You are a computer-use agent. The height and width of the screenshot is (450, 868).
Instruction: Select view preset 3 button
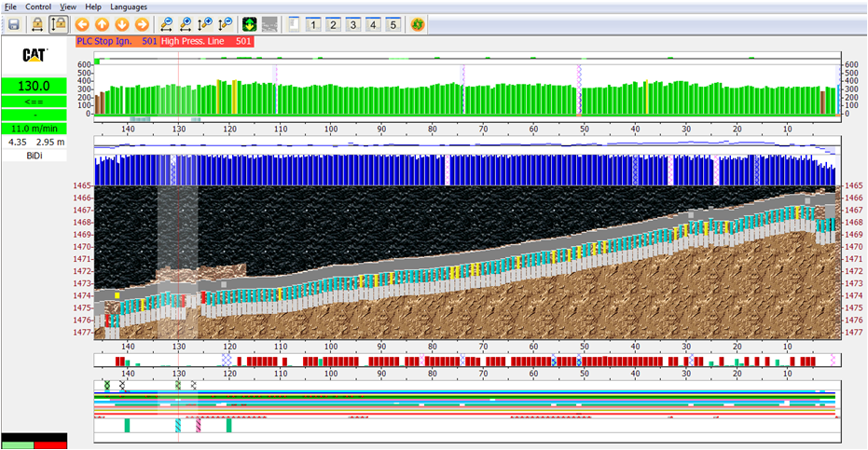click(x=353, y=24)
